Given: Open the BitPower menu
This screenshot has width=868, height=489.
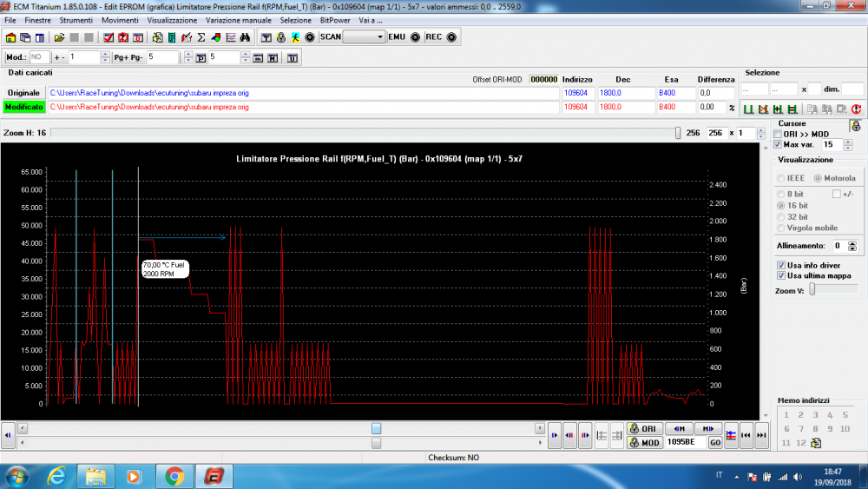Looking at the screenshot, I should 335,21.
